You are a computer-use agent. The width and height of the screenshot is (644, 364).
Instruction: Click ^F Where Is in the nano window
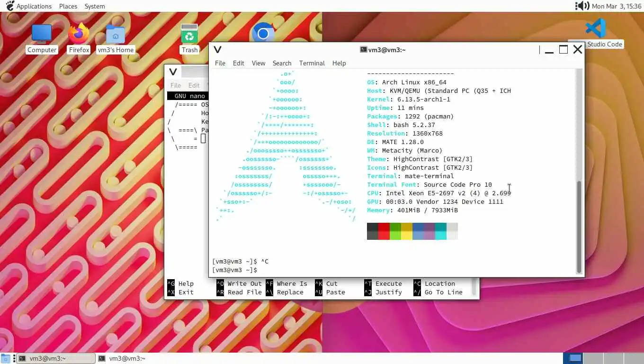tap(286, 284)
